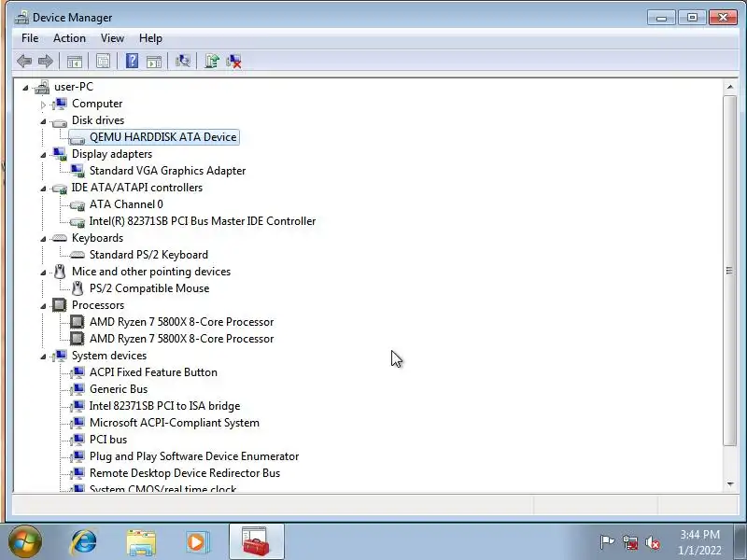The height and width of the screenshot is (560, 747).
Task: Scan for hardware changes toolbar icon
Action: [x=183, y=61]
